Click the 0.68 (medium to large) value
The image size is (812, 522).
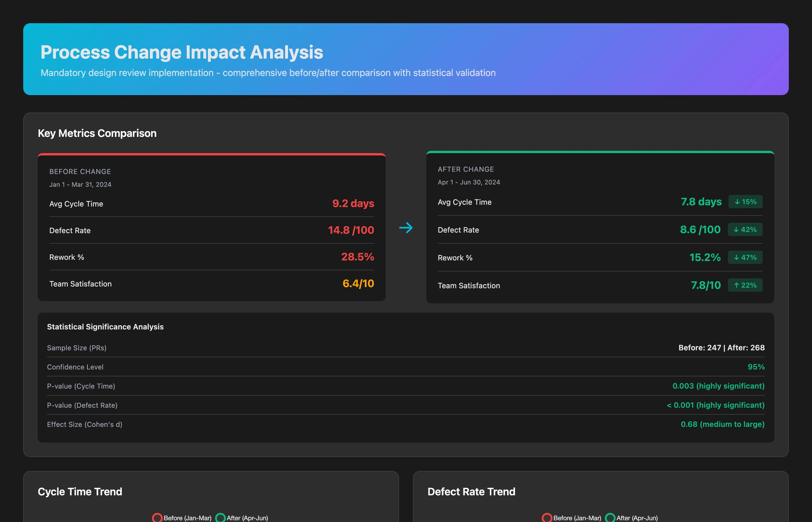tap(722, 424)
